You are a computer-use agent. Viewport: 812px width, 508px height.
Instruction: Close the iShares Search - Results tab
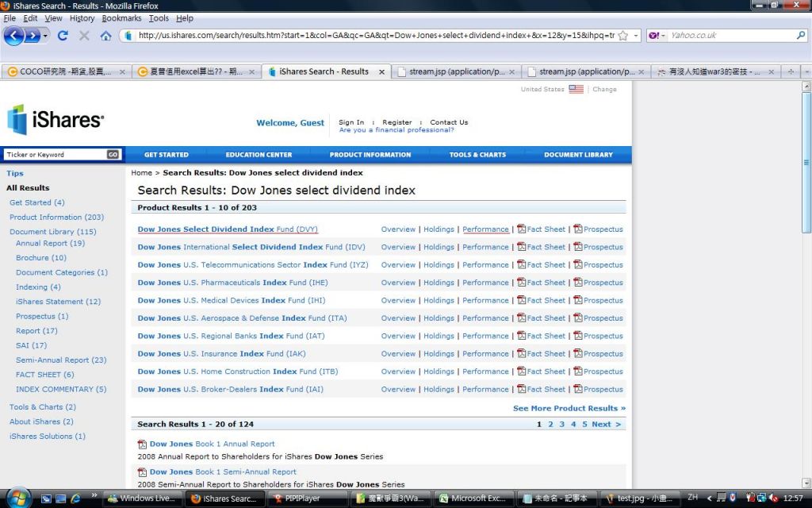click(381, 72)
